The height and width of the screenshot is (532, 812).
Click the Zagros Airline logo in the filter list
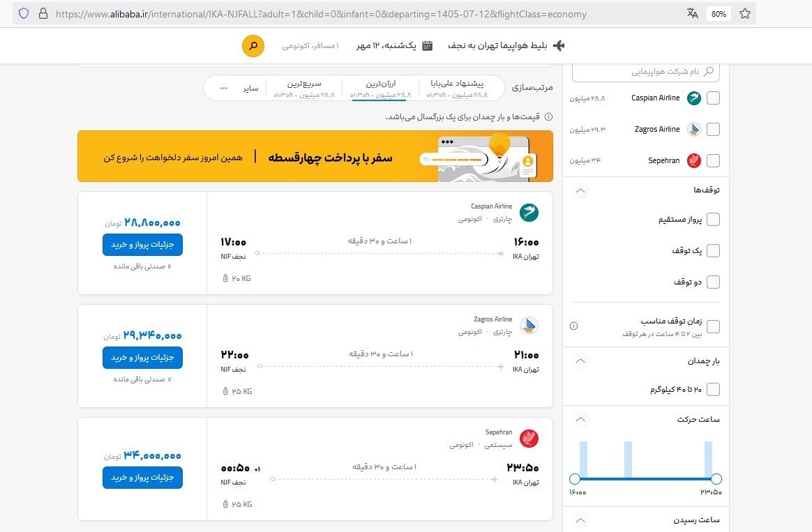click(694, 130)
